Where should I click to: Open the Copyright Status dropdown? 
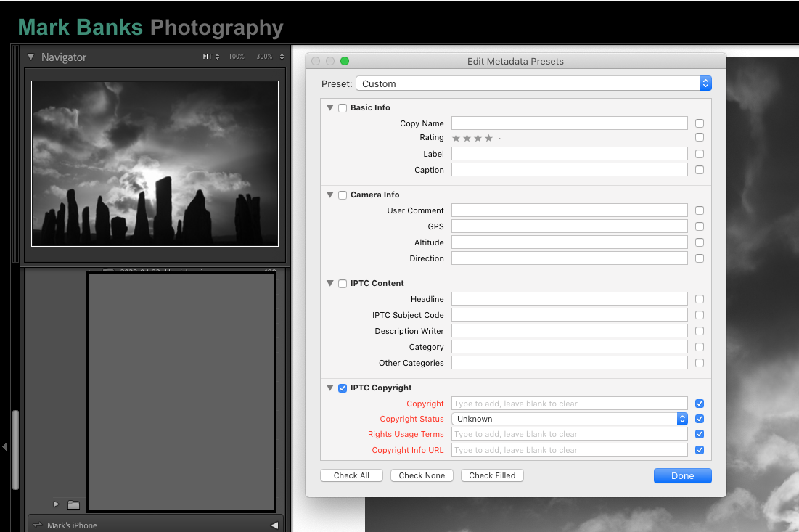[570, 419]
